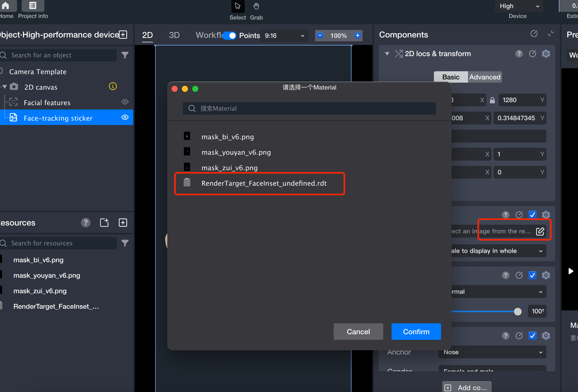Click the object filter funnel icon
The width and height of the screenshot is (578, 392).
pos(125,55)
